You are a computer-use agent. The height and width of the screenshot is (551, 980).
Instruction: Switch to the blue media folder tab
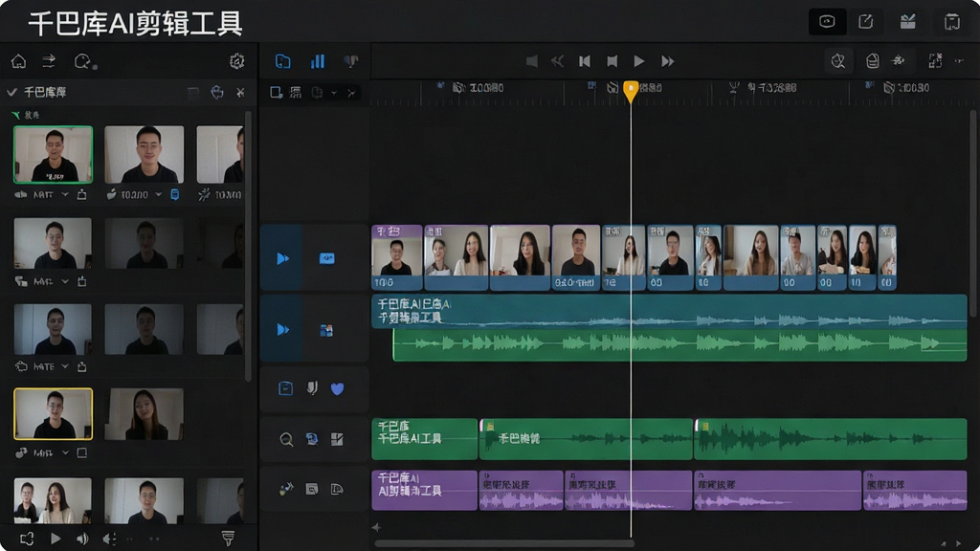tap(283, 61)
